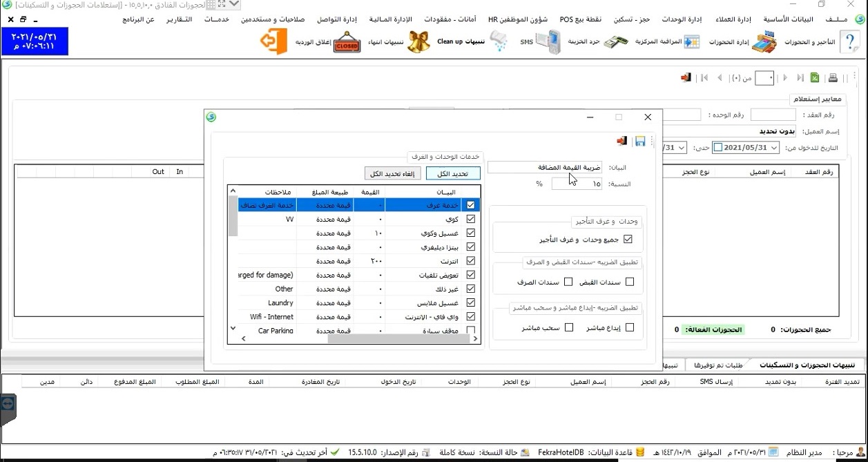Open the 2021/05/31 entry date dropdown
This screenshot has height=462, width=868.
(x=774, y=148)
